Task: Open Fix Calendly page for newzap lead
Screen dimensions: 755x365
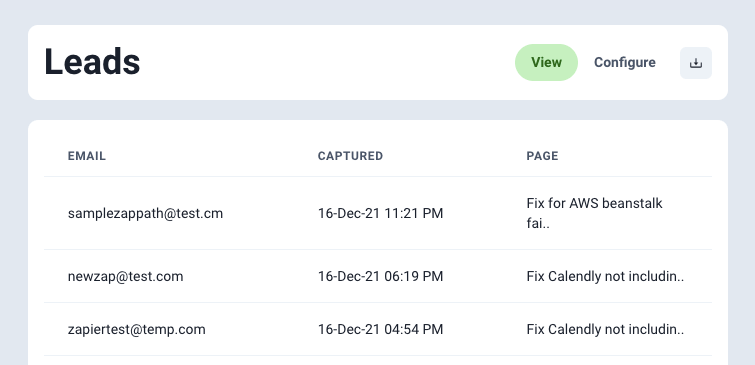Action: (605, 276)
